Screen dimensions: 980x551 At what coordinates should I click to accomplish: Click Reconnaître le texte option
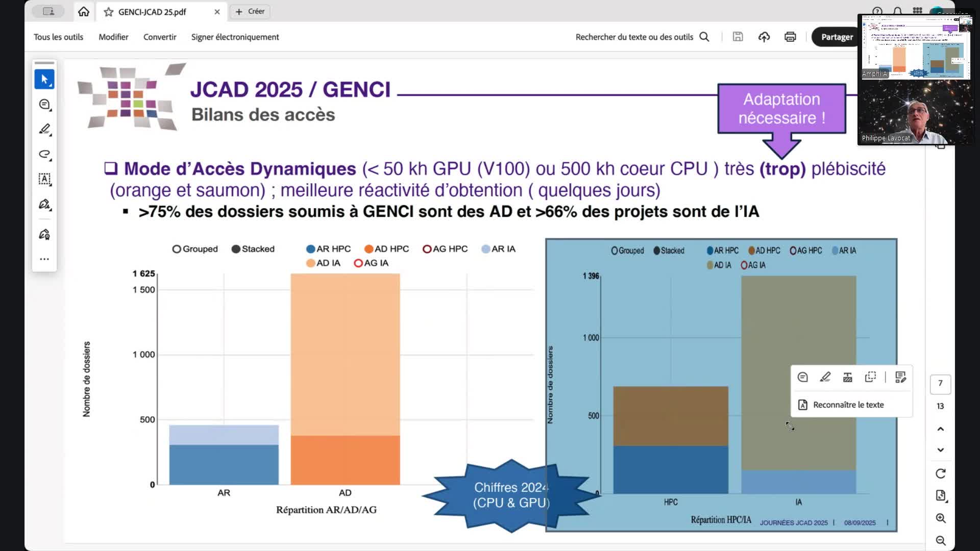tap(848, 405)
